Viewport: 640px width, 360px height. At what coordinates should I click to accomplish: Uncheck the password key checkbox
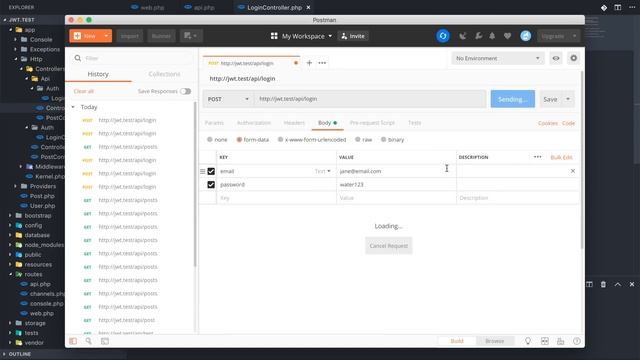click(211, 184)
